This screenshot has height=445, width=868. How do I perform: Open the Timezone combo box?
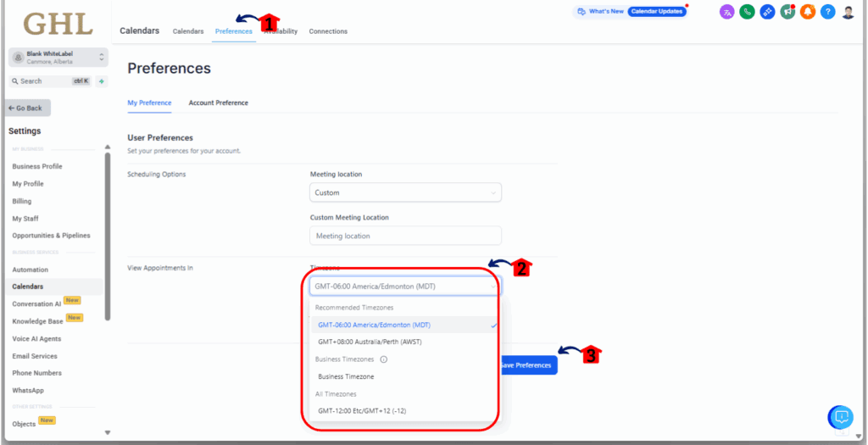tap(405, 286)
